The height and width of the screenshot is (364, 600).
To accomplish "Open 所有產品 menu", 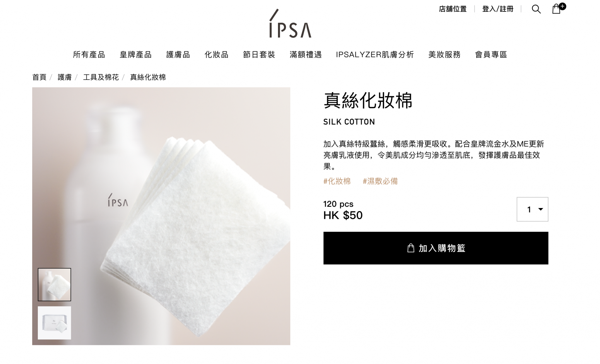I will click(89, 55).
